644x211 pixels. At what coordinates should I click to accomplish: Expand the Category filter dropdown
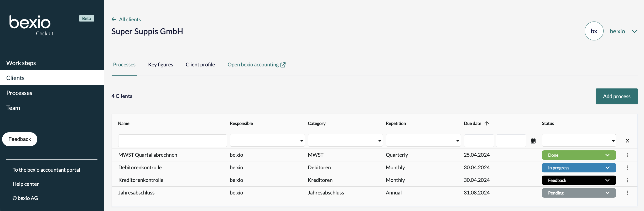tap(345, 141)
